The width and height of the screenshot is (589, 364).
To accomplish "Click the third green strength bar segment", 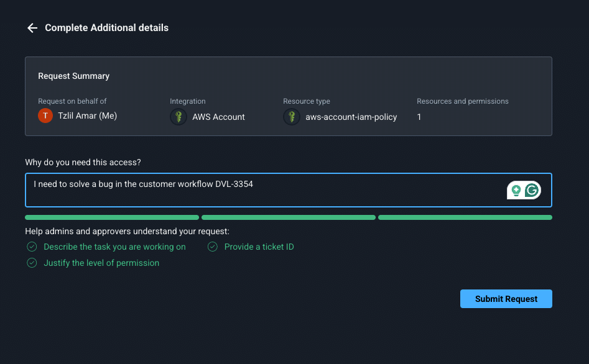I will click(x=465, y=218).
